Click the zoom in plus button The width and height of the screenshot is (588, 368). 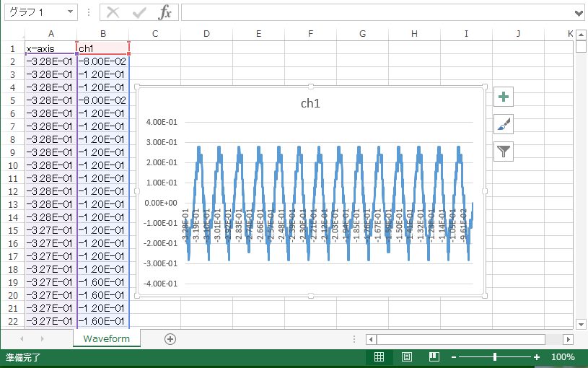(537, 357)
